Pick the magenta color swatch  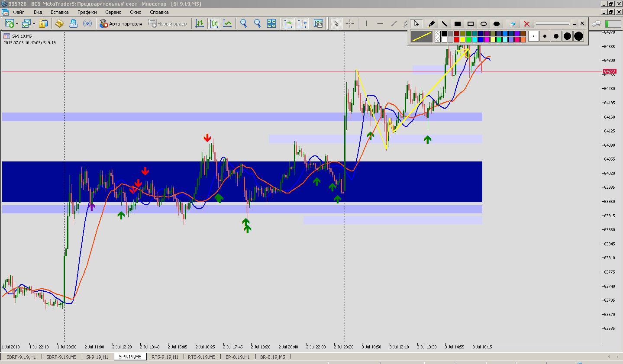pos(487,40)
